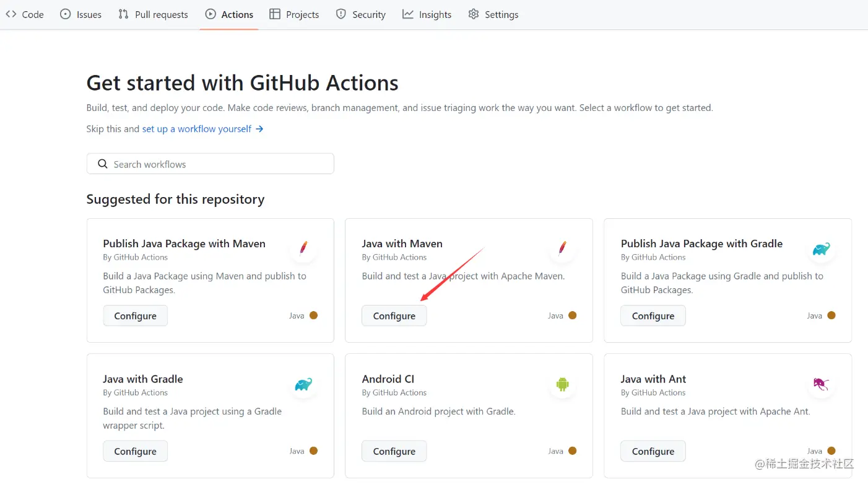
Task: Open the Projects tab
Action: (x=294, y=14)
